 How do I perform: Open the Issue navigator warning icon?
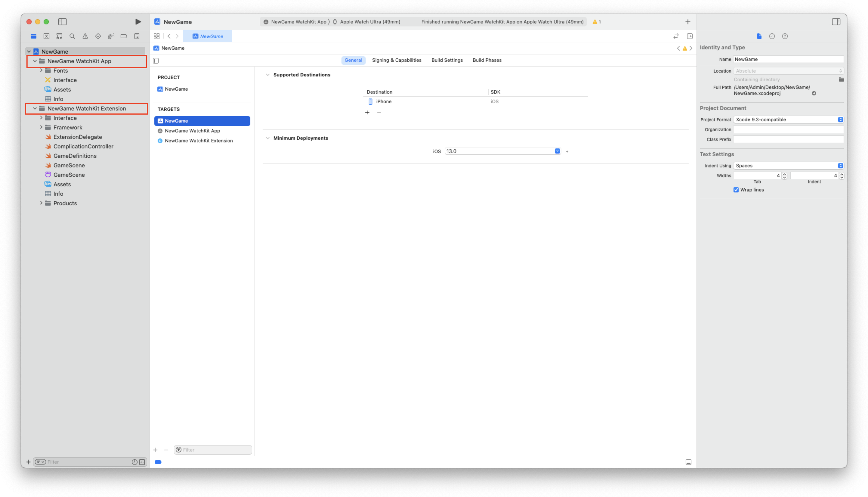85,36
